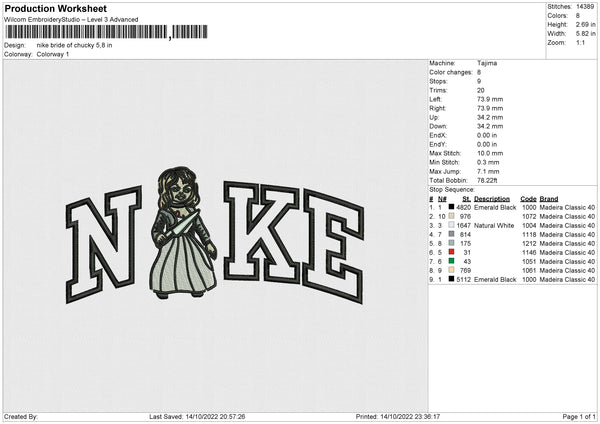Click the design name 'nike bride of chucky 5,8 in'
The width and height of the screenshot is (600, 424).
75,45
